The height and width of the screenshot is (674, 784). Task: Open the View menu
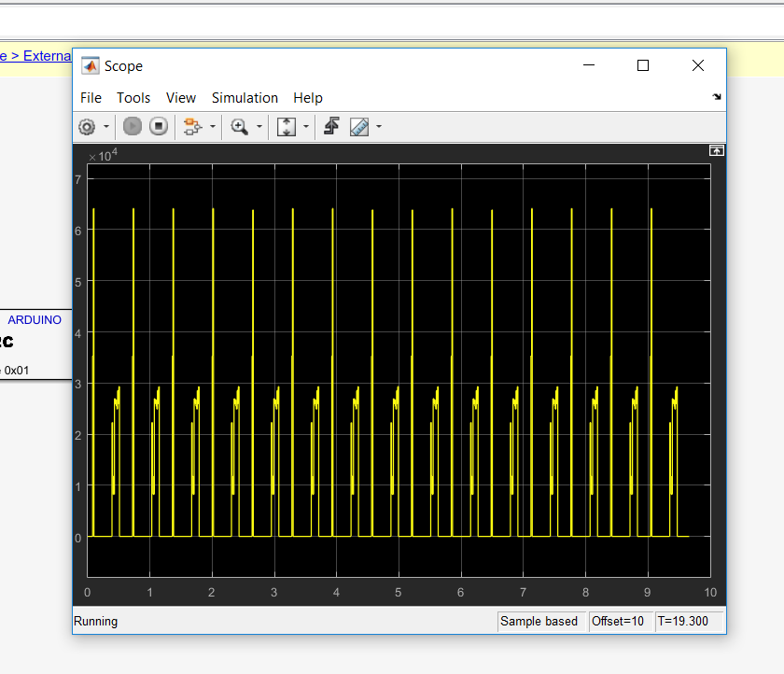click(x=181, y=98)
